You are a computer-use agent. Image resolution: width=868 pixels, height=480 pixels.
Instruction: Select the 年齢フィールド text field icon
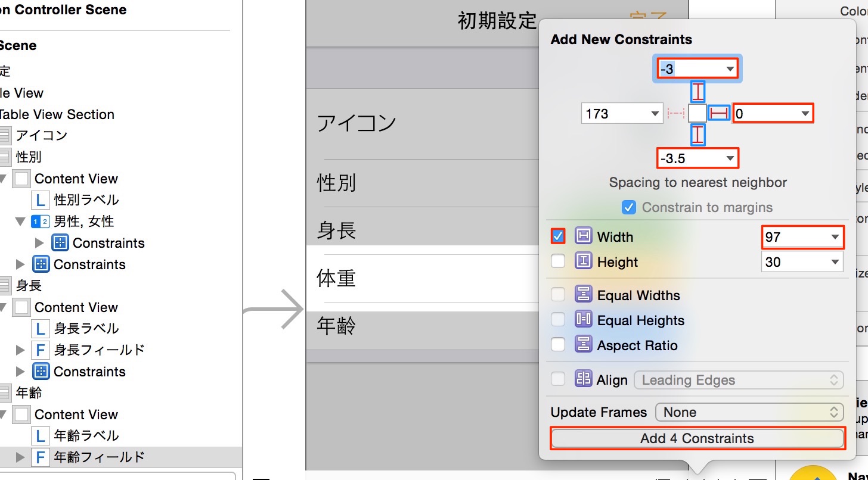(40, 457)
